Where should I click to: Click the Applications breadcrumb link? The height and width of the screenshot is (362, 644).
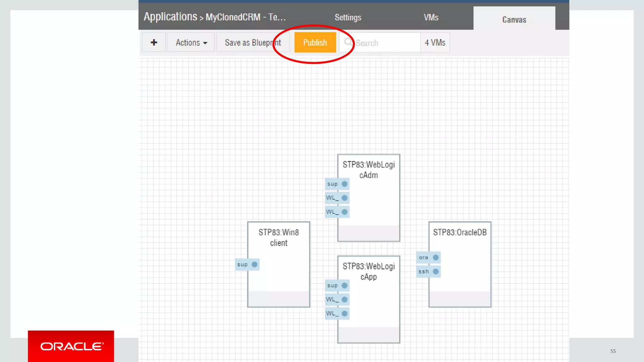170,17
